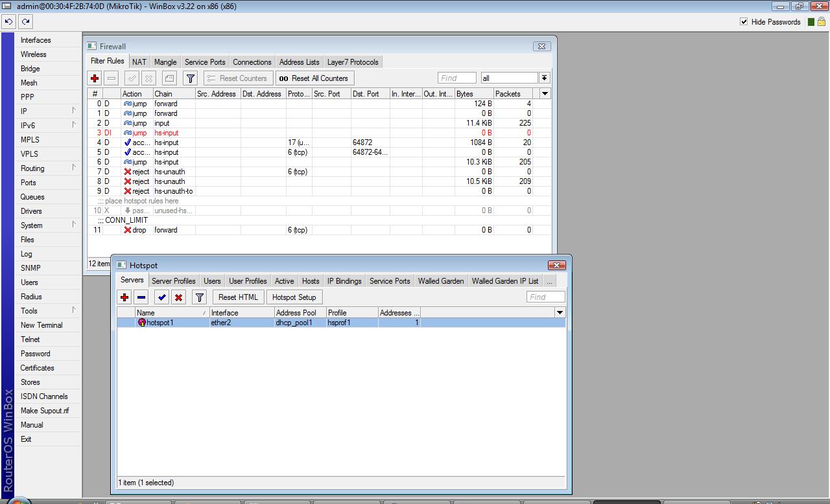This screenshot has height=504, width=830.
Task: Click the Find field in Hotspot window
Action: 546,297
